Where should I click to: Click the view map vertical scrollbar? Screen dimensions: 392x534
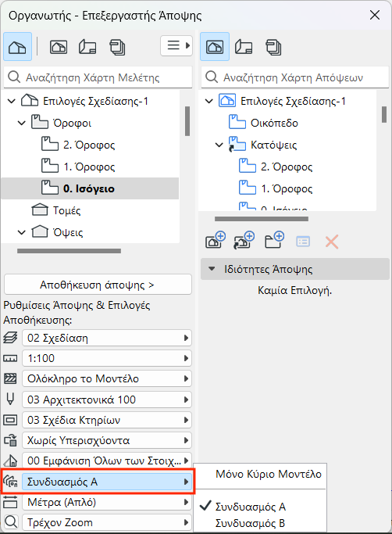coord(384,114)
